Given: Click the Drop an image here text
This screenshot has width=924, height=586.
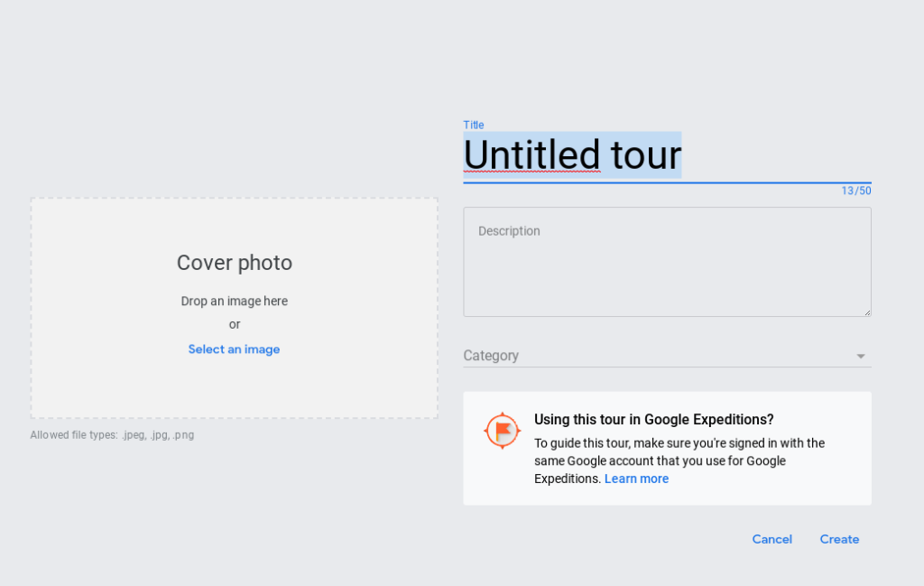Looking at the screenshot, I should 234,301.
